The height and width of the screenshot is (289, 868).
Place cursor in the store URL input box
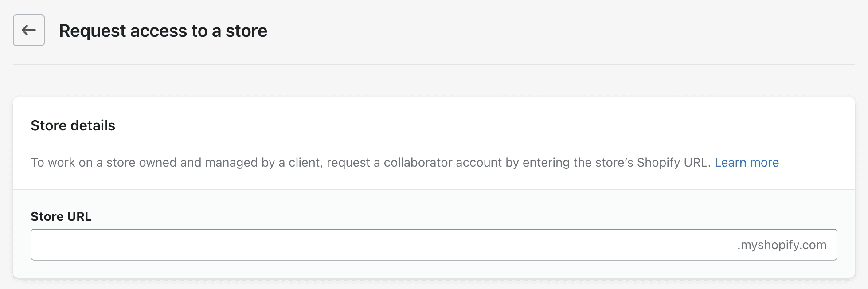pyautogui.click(x=381, y=245)
